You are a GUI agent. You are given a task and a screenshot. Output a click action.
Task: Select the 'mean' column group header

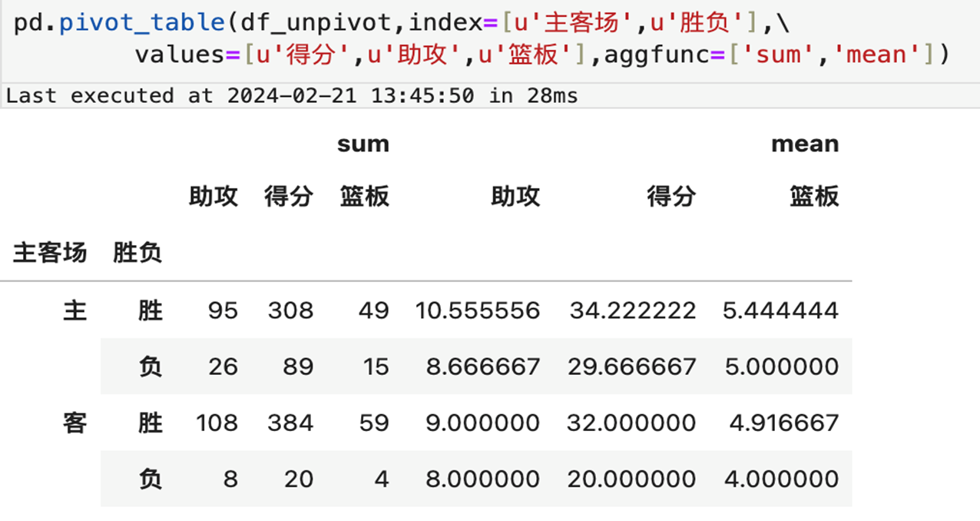pyautogui.click(x=805, y=144)
